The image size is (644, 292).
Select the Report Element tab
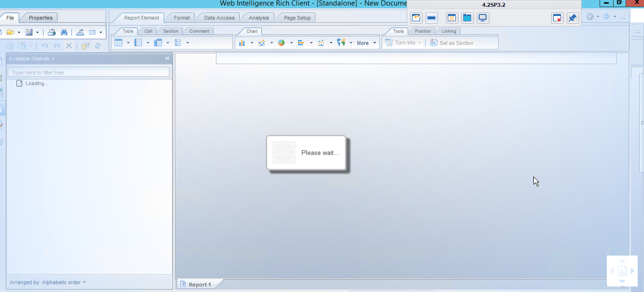point(142,18)
